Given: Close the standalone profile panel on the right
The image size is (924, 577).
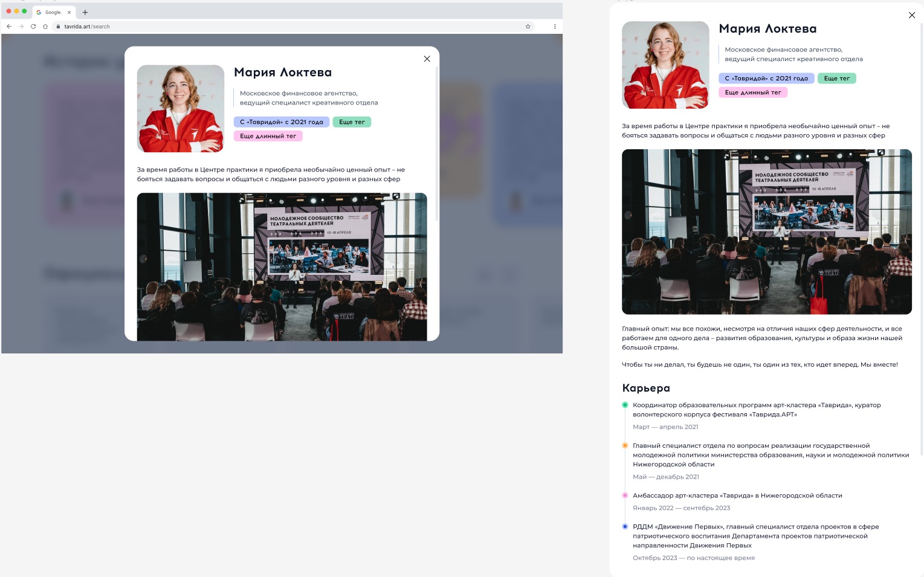Looking at the screenshot, I should tap(911, 15).
